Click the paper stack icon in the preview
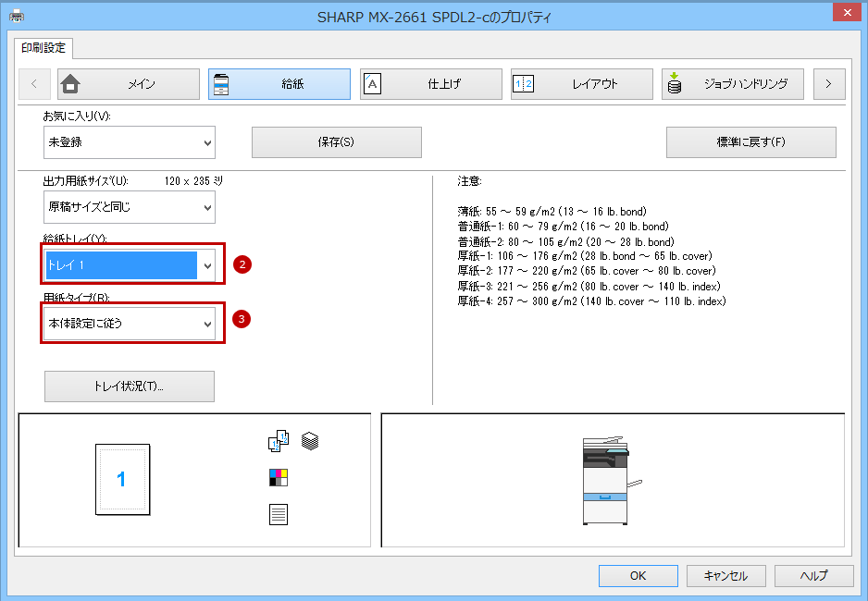 pyautogui.click(x=310, y=441)
